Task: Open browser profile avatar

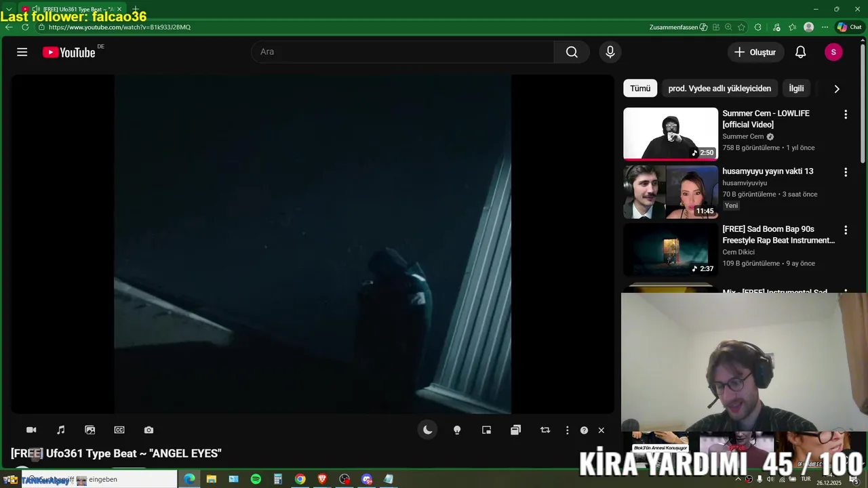Action: [808, 27]
